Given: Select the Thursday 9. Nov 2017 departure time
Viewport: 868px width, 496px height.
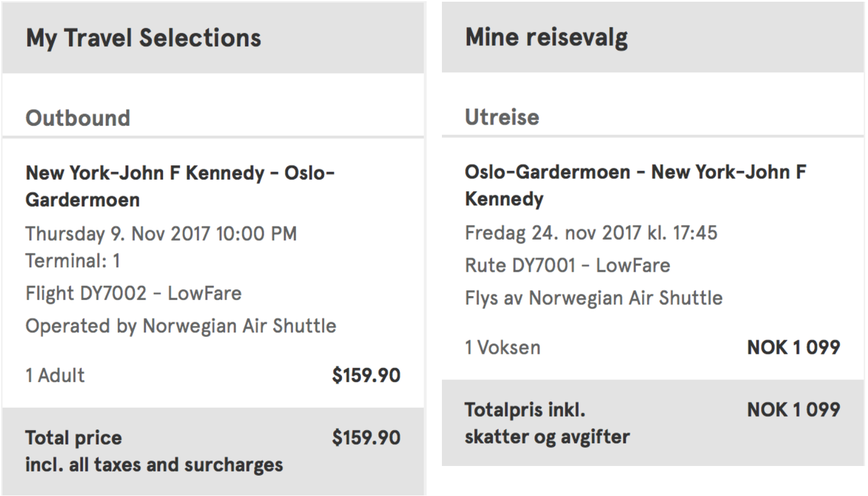Looking at the screenshot, I should click(161, 234).
